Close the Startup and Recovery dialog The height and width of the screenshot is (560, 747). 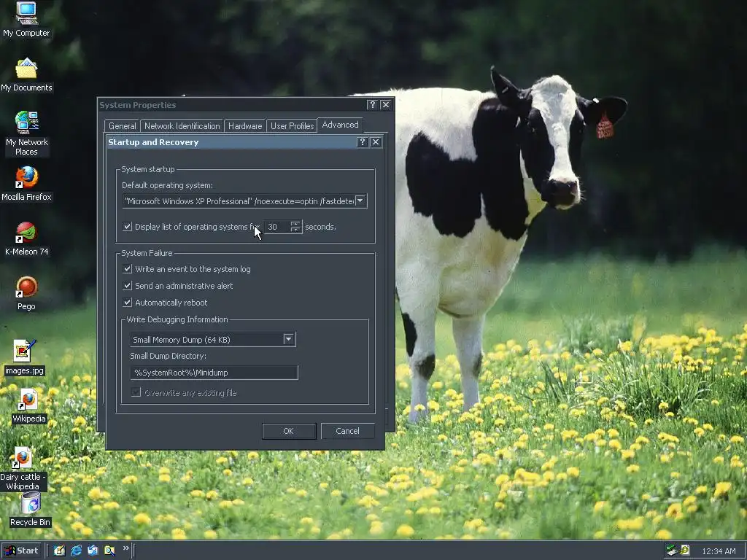(376, 142)
